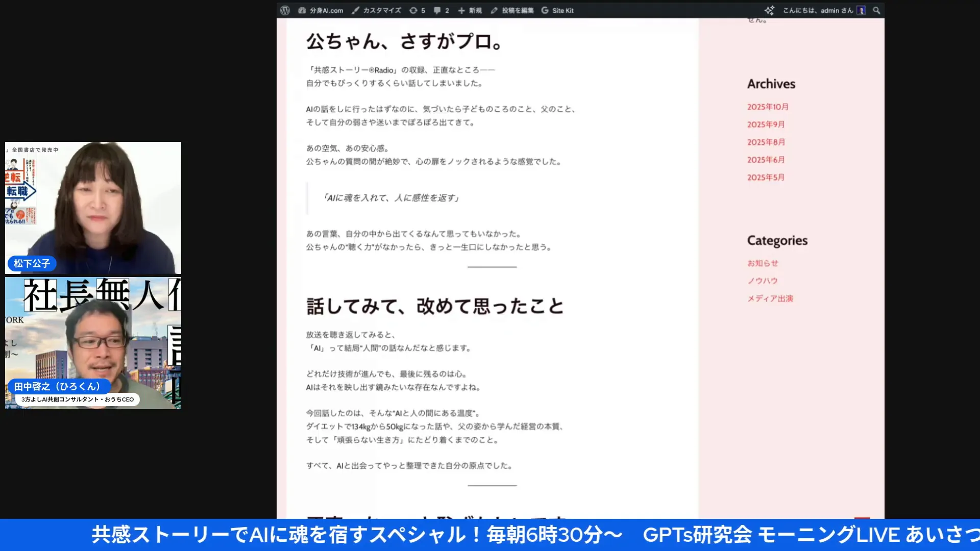Select the メディア出演 category
Image resolution: width=980 pixels, height=551 pixels.
pyautogui.click(x=770, y=298)
